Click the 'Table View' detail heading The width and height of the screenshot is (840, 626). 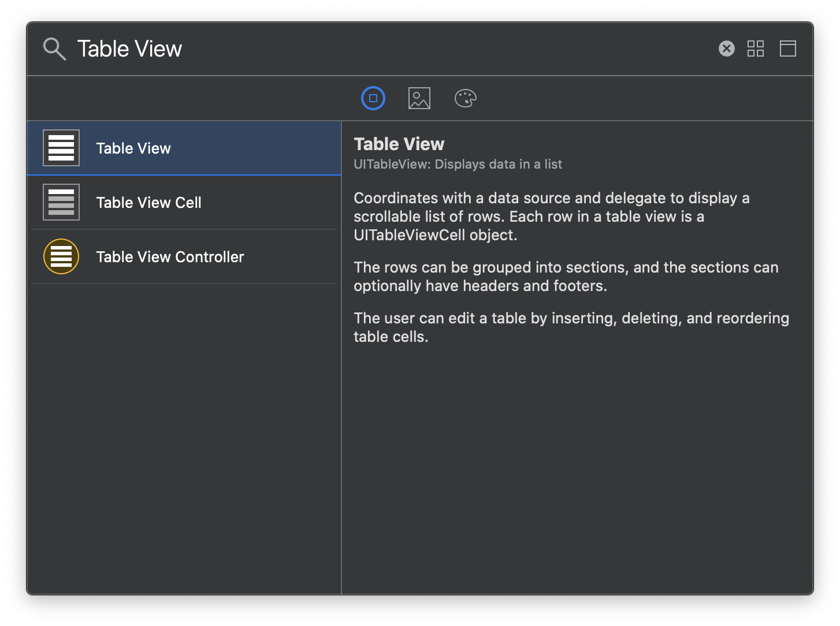click(x=399, y=144)
